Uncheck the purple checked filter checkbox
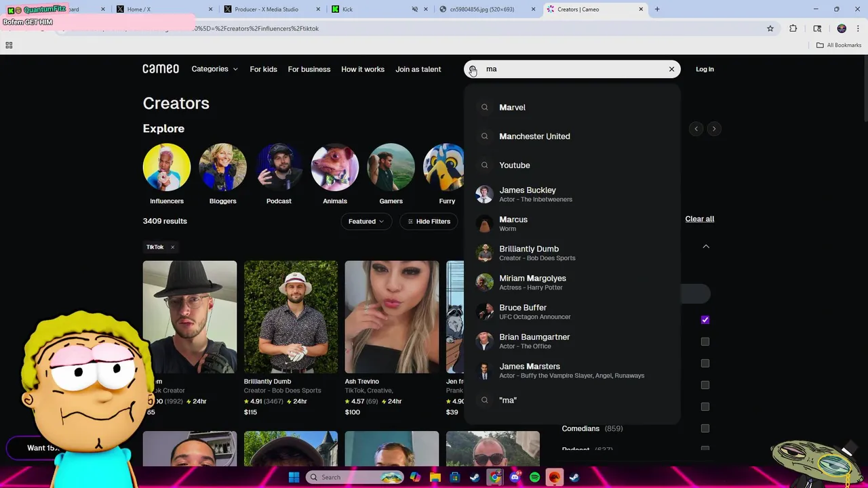The height and width of the screenshot is (488, 868). 705,320
